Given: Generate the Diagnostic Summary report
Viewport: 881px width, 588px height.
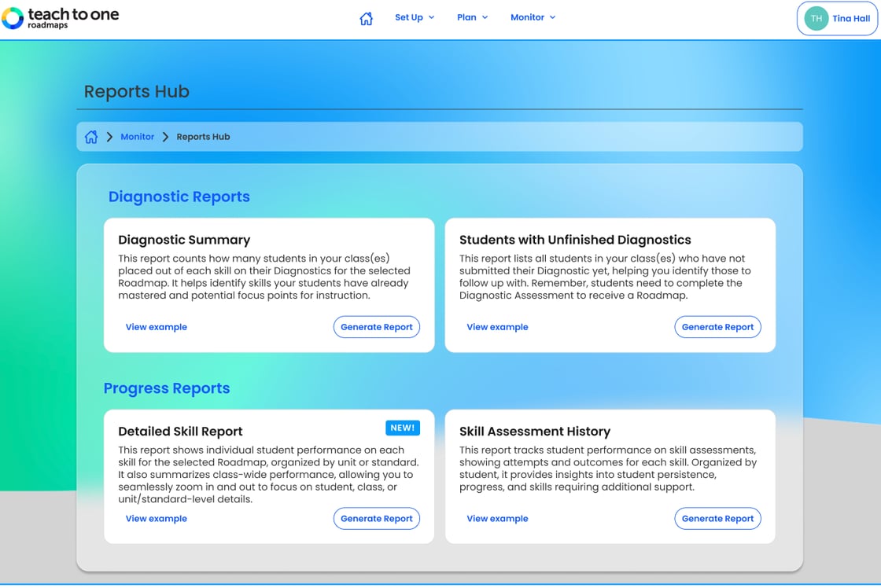Looking at the screenshot, I should click(x=377, y=327).
